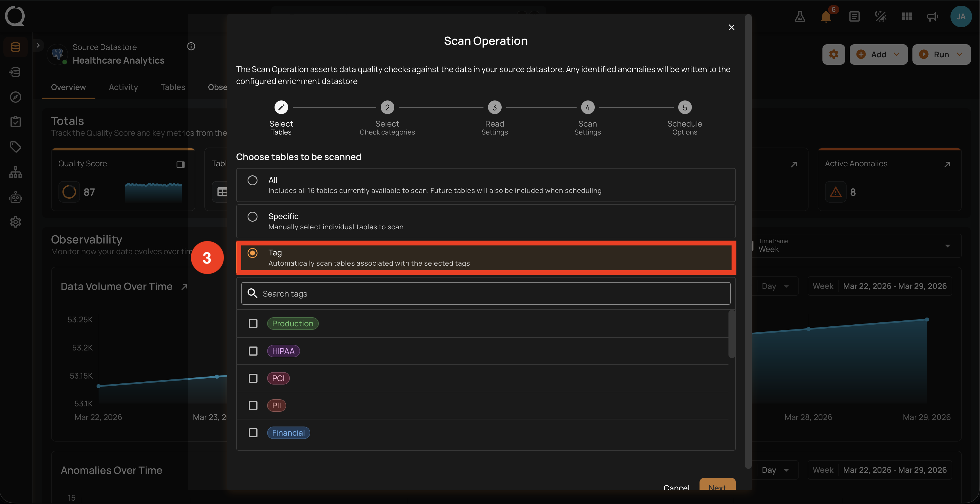Screen dimensions: 980x504
Task: Click the arrow icon left of Active Anomalies
Action: pyautogui.click(x=793, y=164)
